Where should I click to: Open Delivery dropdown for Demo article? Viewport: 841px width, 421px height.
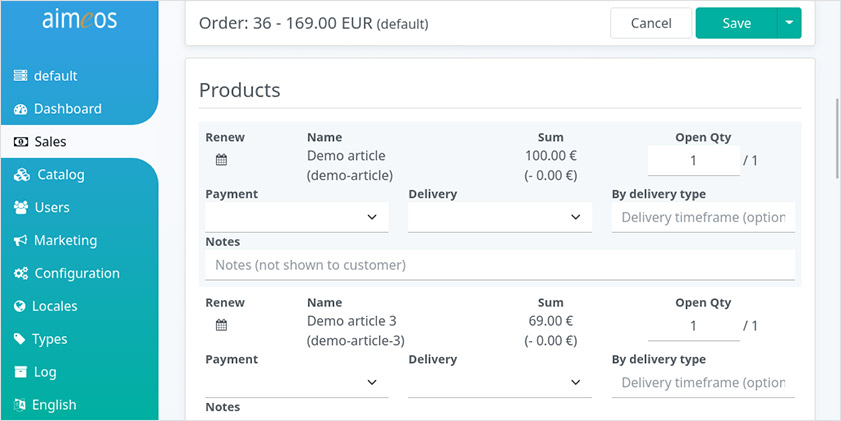[500, 217]
